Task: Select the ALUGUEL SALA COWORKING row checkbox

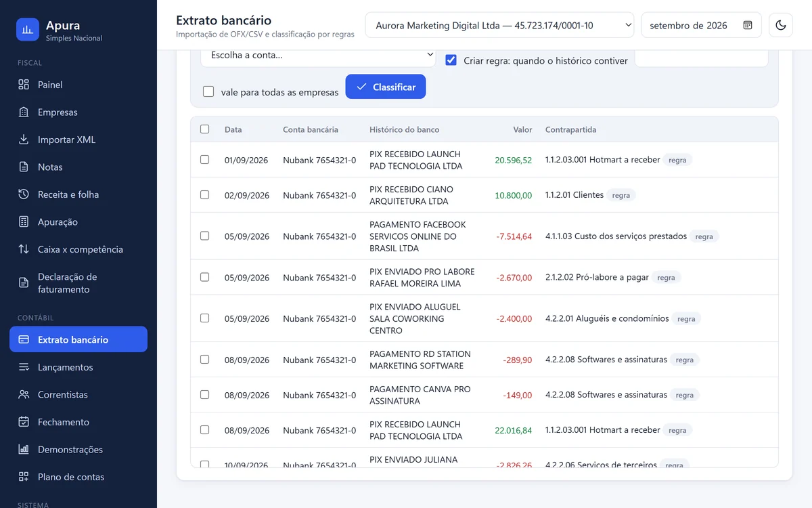Action: coord(205,318)
